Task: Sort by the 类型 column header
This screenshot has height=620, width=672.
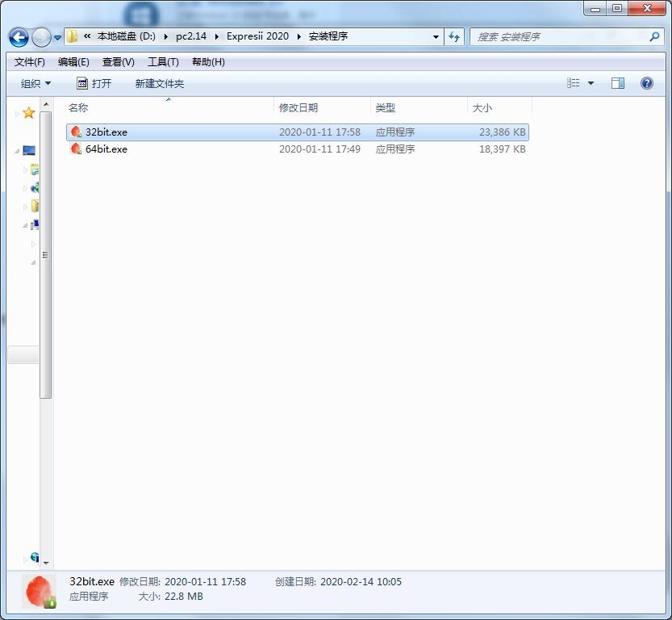Action: tap(419, 107)
